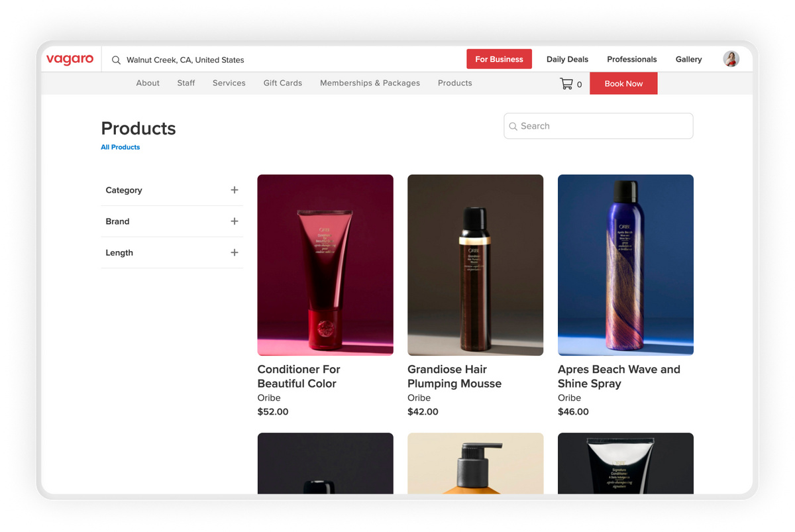Screen dimensions: 795x532
Task: Open the shopping cart icon
Action: coord(566,83)
